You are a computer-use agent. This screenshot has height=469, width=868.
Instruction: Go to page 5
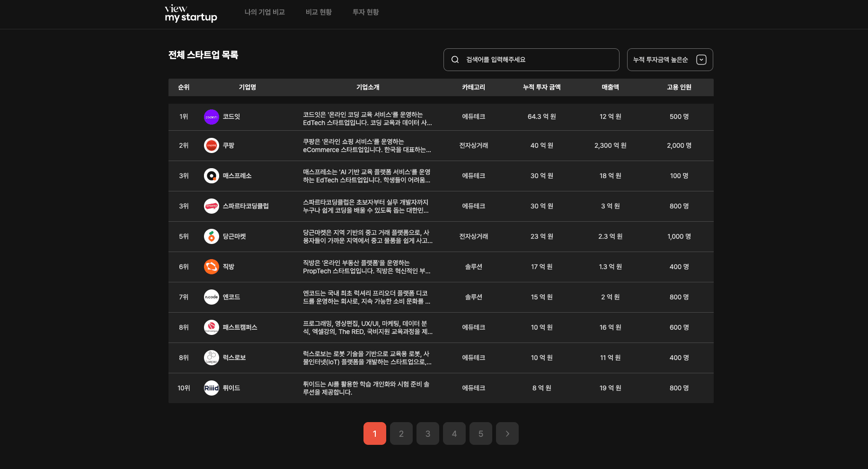click(x=481, y=433)
